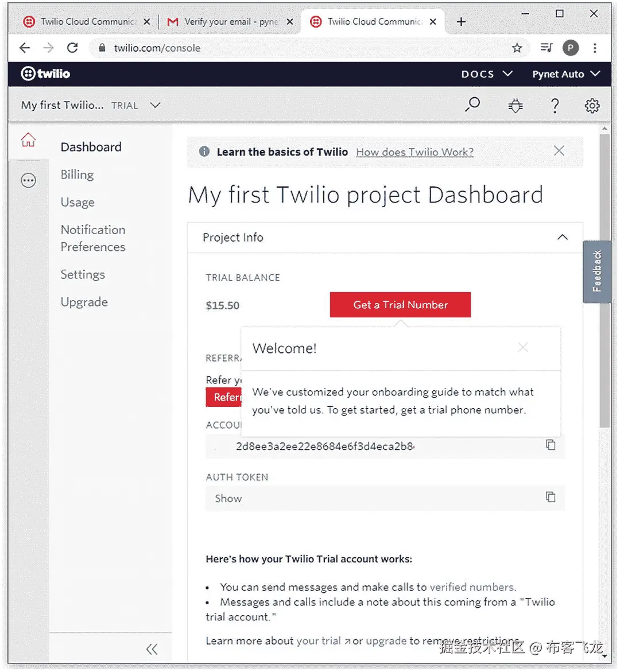Switch to Verify your email Gmail tab
620x672 pixels.
point(230,21)
